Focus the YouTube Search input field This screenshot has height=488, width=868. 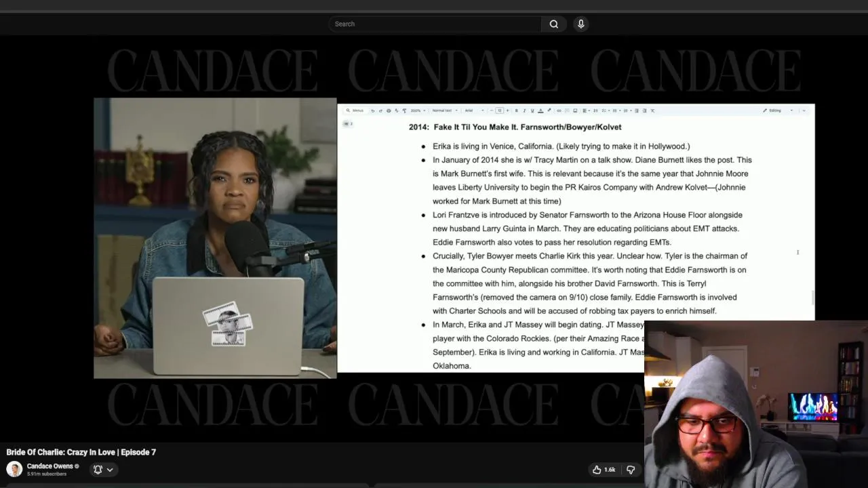point(435,24)
